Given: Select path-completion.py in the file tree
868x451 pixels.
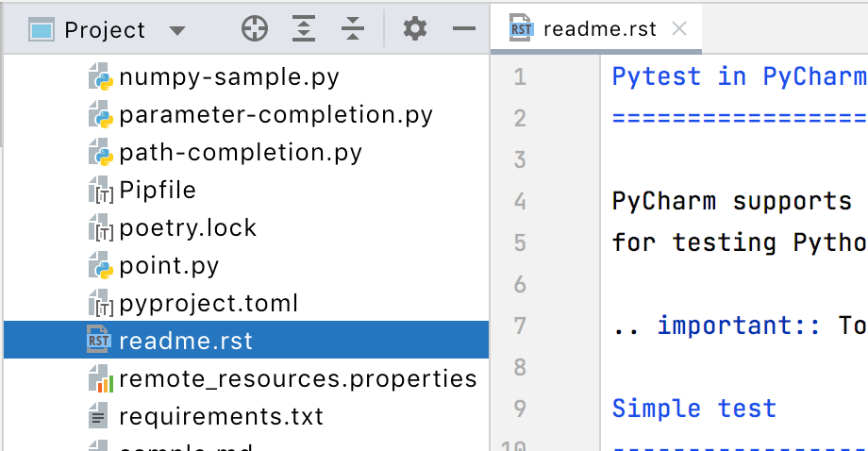Looking at the screenshot, I should point(240,152).
